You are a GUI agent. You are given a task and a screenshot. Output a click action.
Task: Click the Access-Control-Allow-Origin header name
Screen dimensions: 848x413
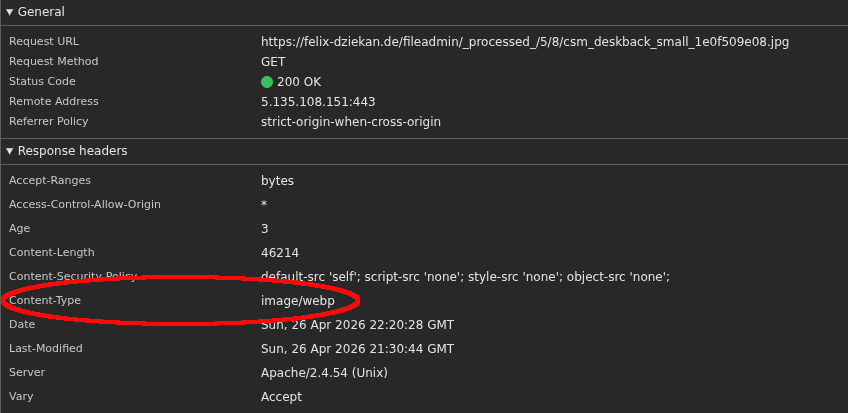(x=85, y=205)
